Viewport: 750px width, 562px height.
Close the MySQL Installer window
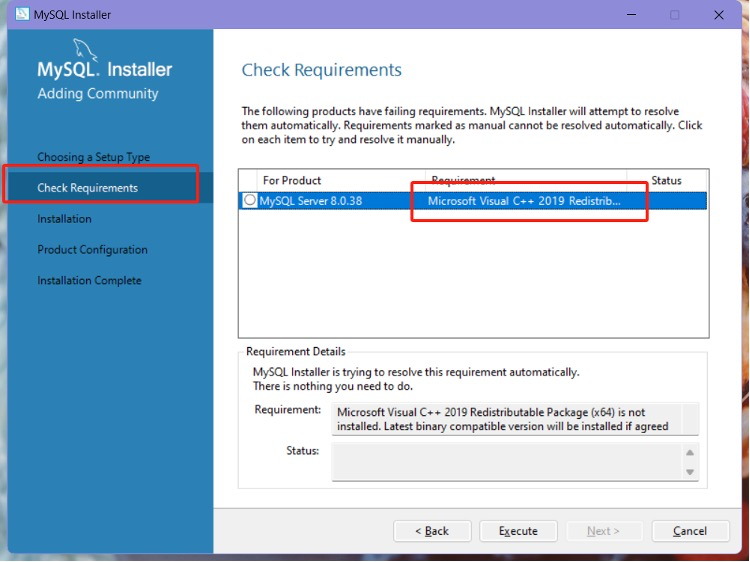click(x=719, y=15)
